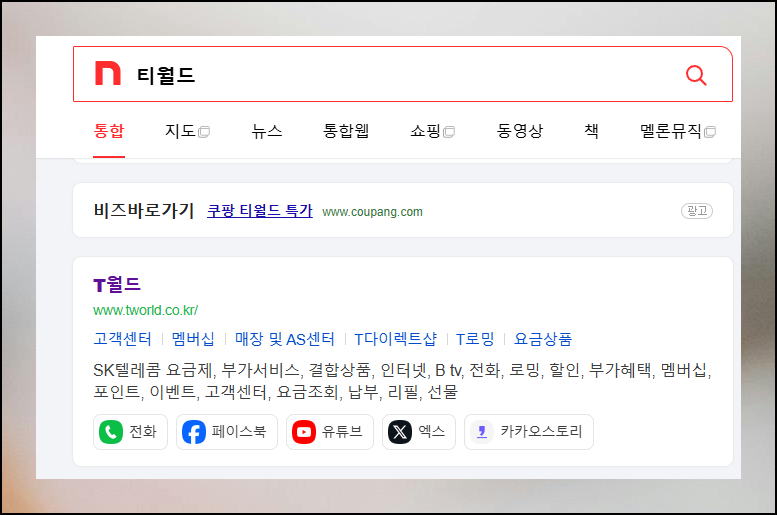The width and height of the screenshot is (777, 515).
Task: Open the 쿠팡 티월드 특가 ad link
Action: [260, 211]
